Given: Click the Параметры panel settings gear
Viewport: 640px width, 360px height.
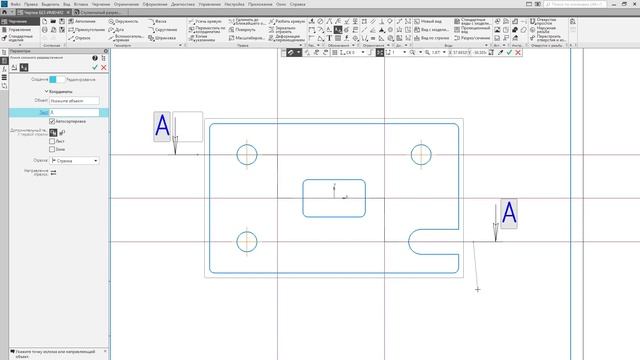Looking at the screenshot, I should pos(106,51).
